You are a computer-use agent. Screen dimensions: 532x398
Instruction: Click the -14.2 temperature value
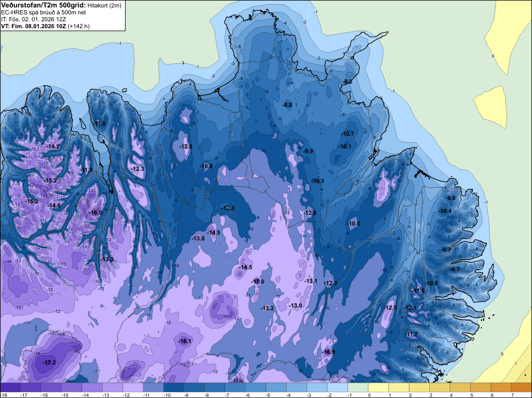click(53, 146)
